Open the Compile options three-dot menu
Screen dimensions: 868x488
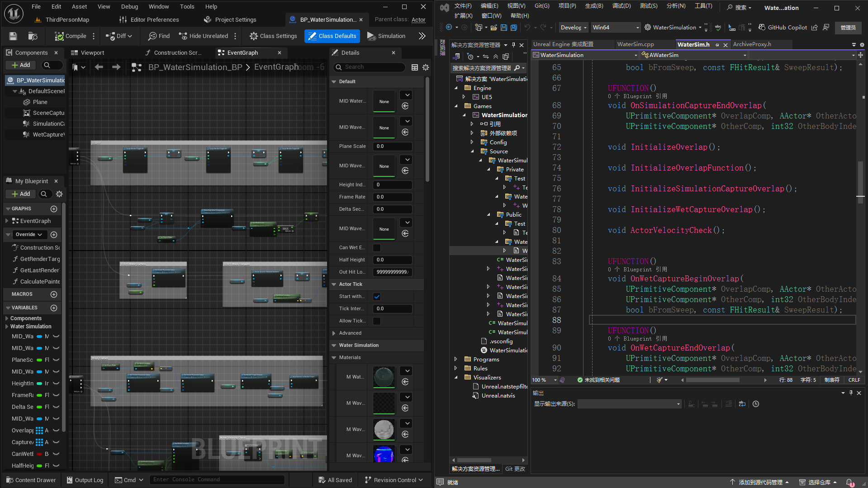94,36
